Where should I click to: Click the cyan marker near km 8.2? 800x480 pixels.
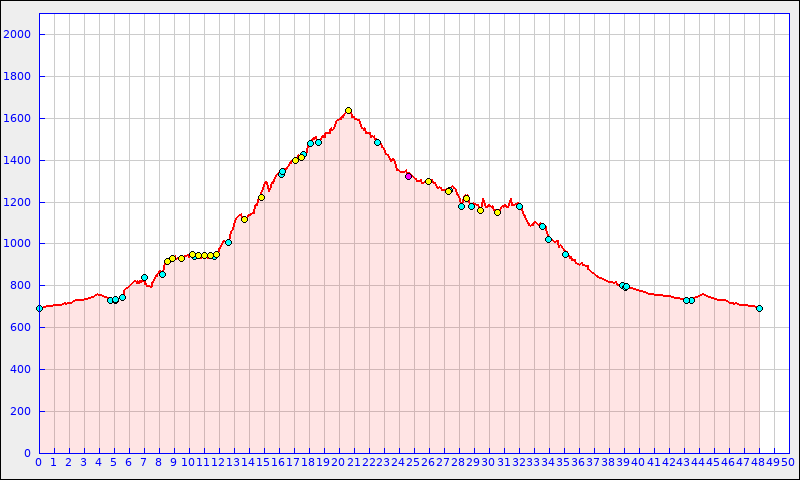pyautogui.click(x=162, y=274)
